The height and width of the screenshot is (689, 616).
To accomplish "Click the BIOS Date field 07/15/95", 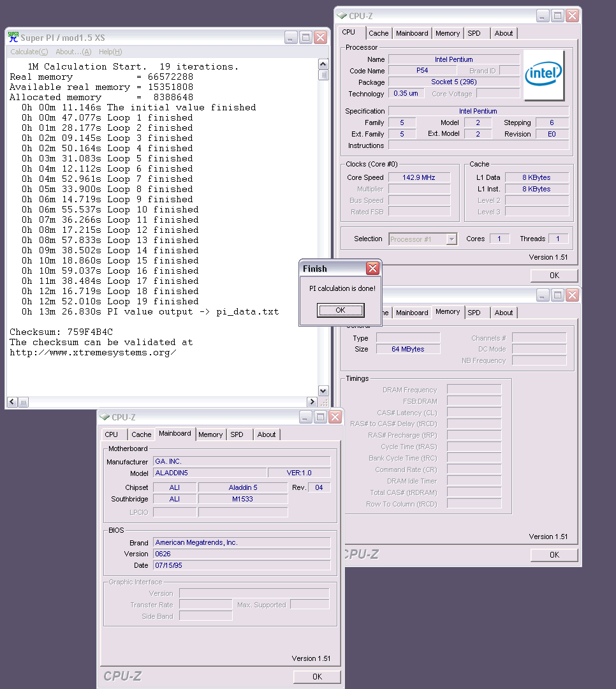I will point(242,565).
